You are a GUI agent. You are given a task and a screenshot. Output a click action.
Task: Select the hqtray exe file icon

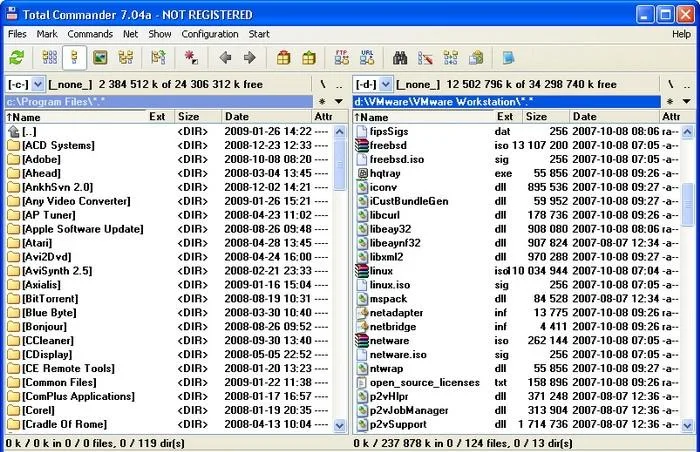(x=362, y=173)
